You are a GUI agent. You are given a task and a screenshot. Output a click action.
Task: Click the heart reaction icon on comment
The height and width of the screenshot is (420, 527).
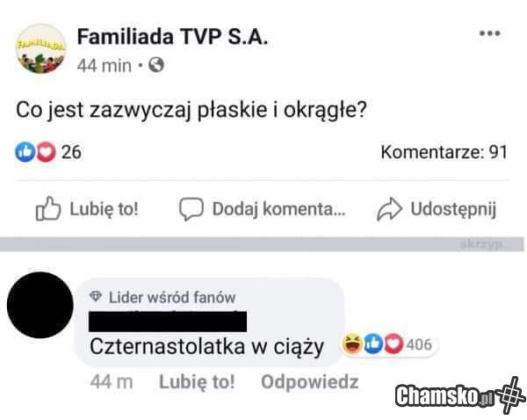tap(393, 344)
